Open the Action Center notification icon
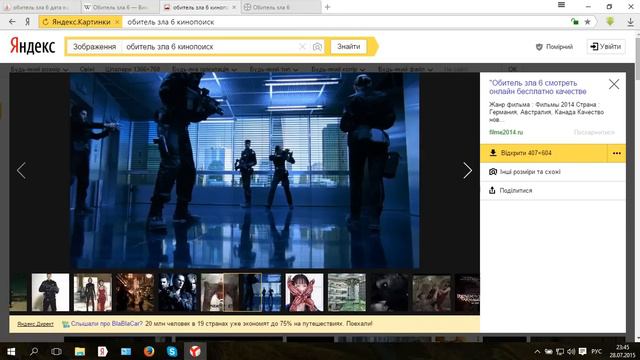This screenshot has width=640, height=360. [582, 352]
